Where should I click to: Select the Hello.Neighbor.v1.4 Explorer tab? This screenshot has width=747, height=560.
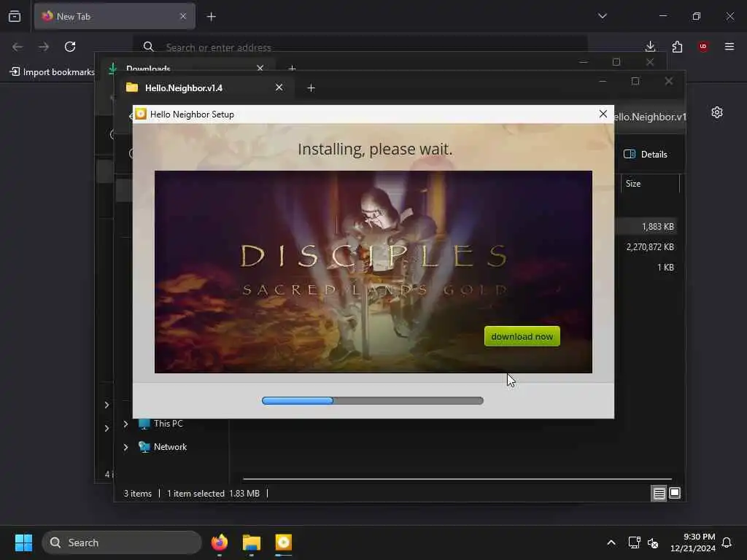click(204, 87)
